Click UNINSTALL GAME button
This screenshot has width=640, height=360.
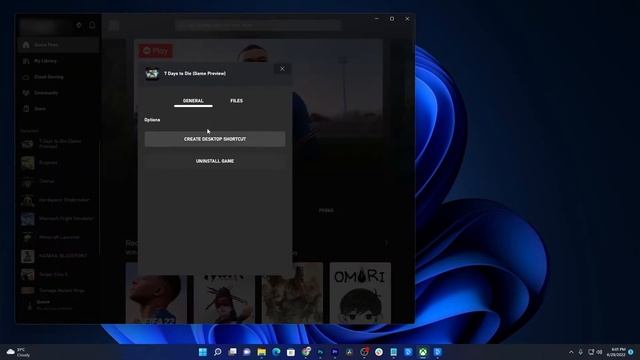click(x=215, y=161)
